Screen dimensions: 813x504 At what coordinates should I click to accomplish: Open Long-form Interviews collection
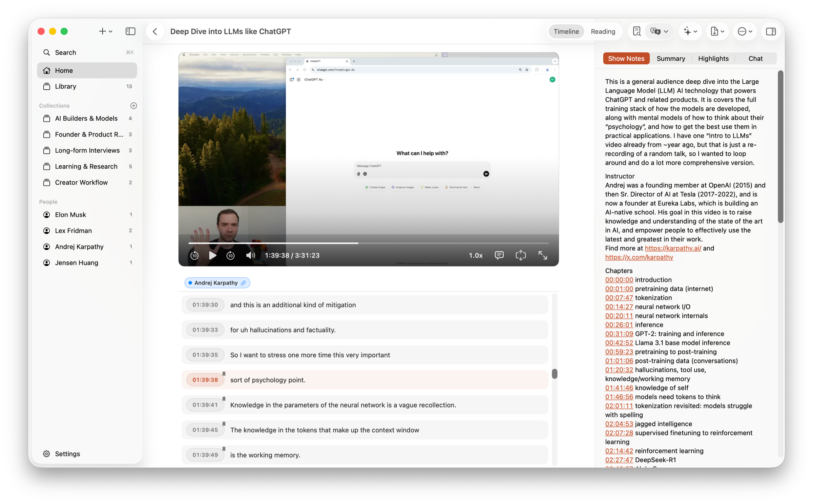(87, 150)
